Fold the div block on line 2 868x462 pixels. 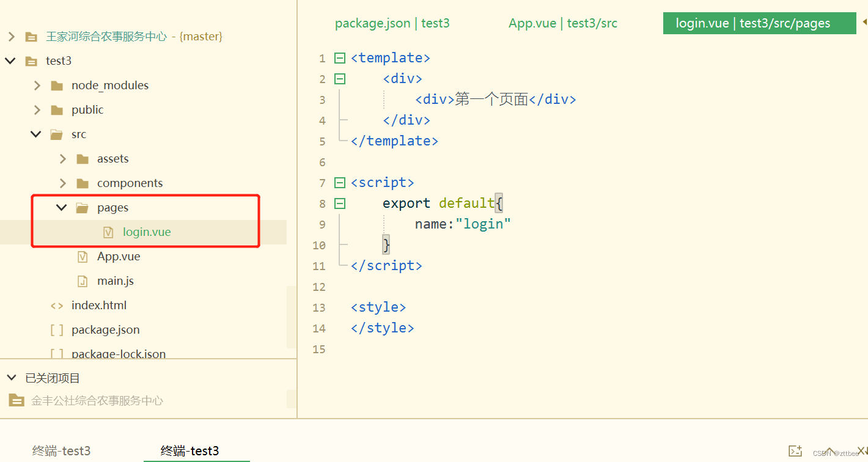pos(340,79)
